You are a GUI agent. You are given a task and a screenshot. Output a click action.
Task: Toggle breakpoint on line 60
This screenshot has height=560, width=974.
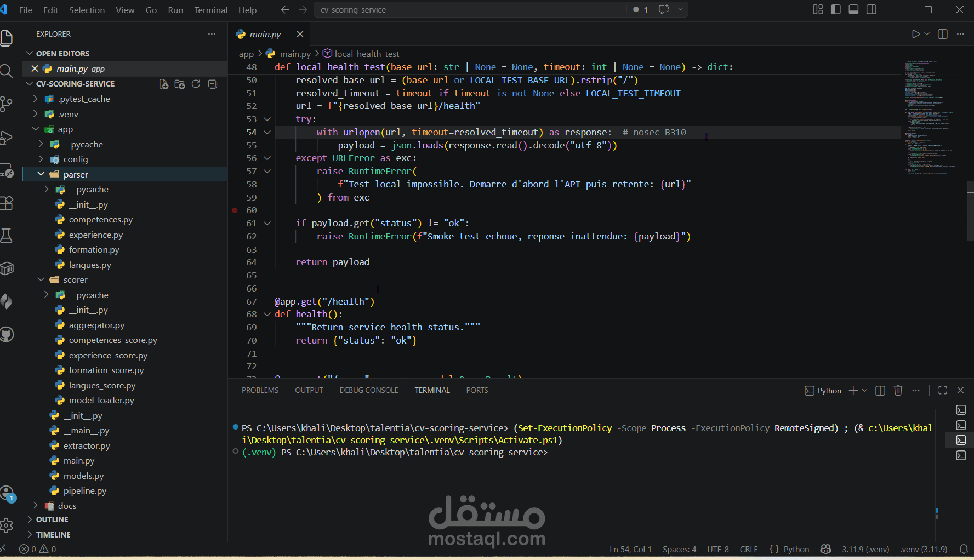point(235,210)
